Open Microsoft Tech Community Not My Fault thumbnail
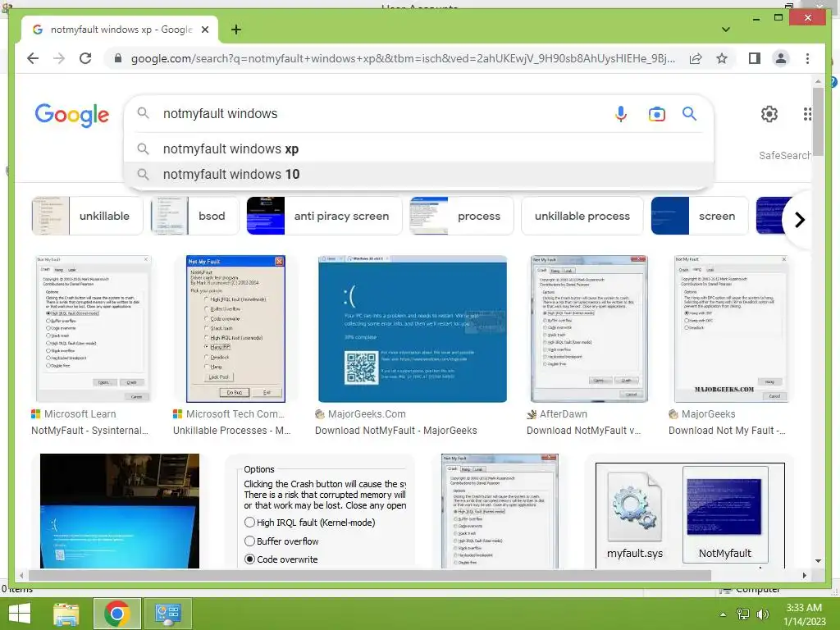 pos(235,329)
